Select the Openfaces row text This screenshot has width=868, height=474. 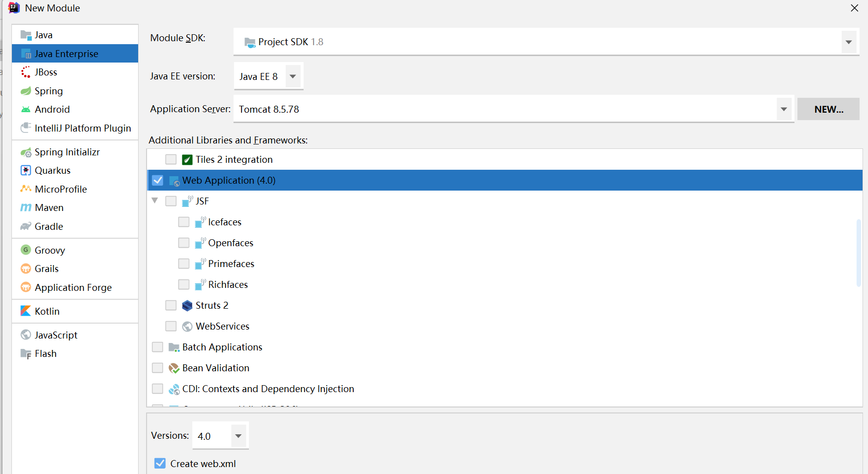point(231,243)
